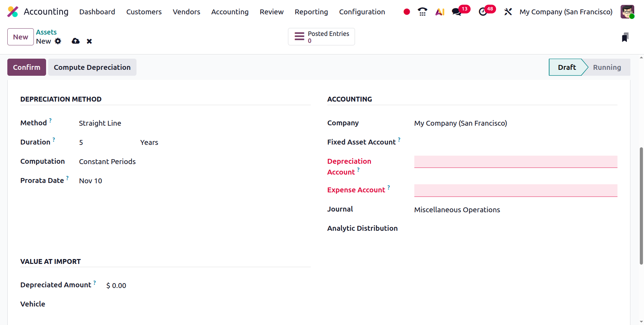Click the red recording dot icon
Viewport: 644px width, 325px height.
coord(406,12)
